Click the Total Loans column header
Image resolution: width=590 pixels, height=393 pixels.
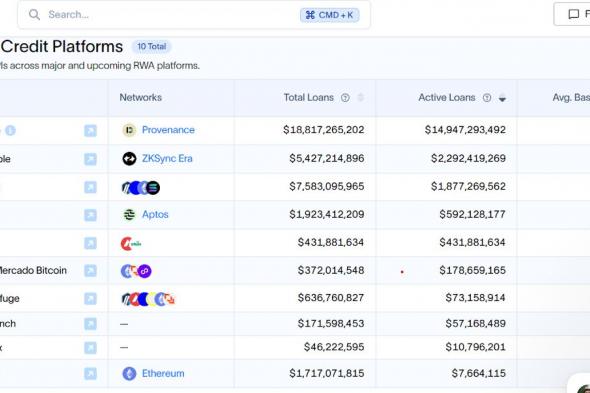coord(309,97)
